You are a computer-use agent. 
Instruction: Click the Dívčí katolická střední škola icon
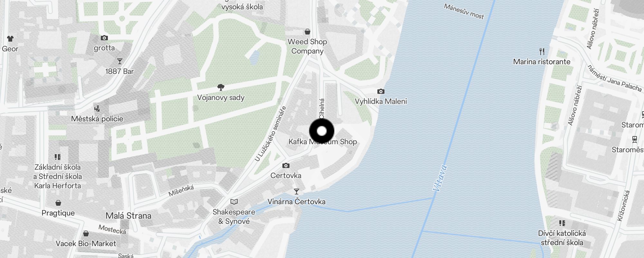[x=562, y=223]
